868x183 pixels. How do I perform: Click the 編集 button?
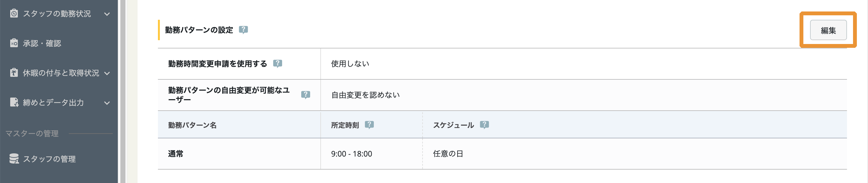click(828, 30)
